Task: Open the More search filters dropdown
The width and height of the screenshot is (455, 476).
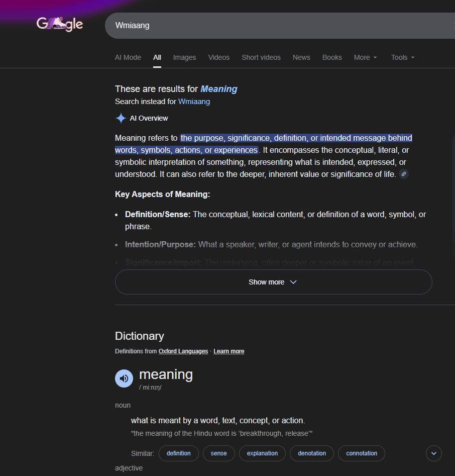Action: 365,57
